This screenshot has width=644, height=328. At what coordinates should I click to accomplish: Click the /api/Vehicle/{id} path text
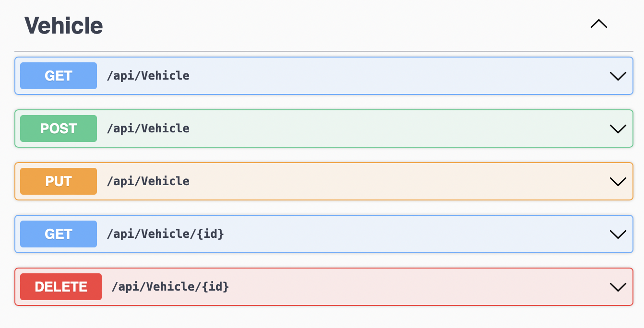point(166,234)
